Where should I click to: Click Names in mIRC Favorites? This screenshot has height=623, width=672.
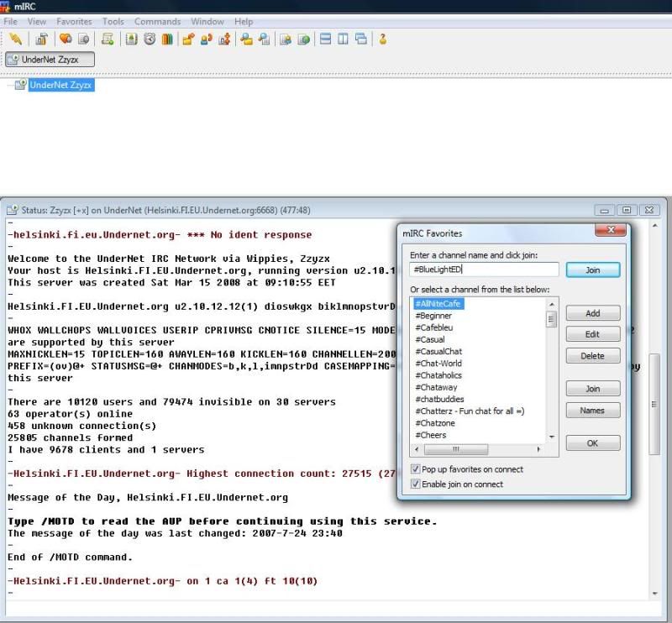[593, 411]
